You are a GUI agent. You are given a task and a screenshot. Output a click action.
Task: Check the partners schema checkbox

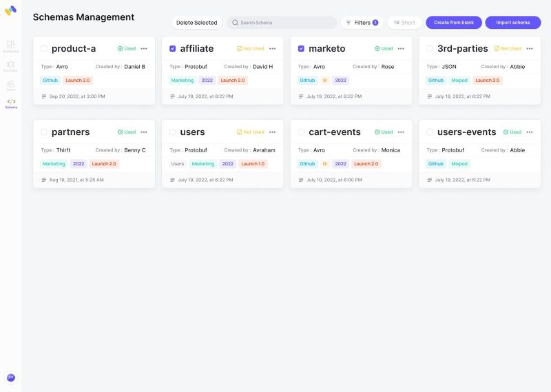point(44,132)
